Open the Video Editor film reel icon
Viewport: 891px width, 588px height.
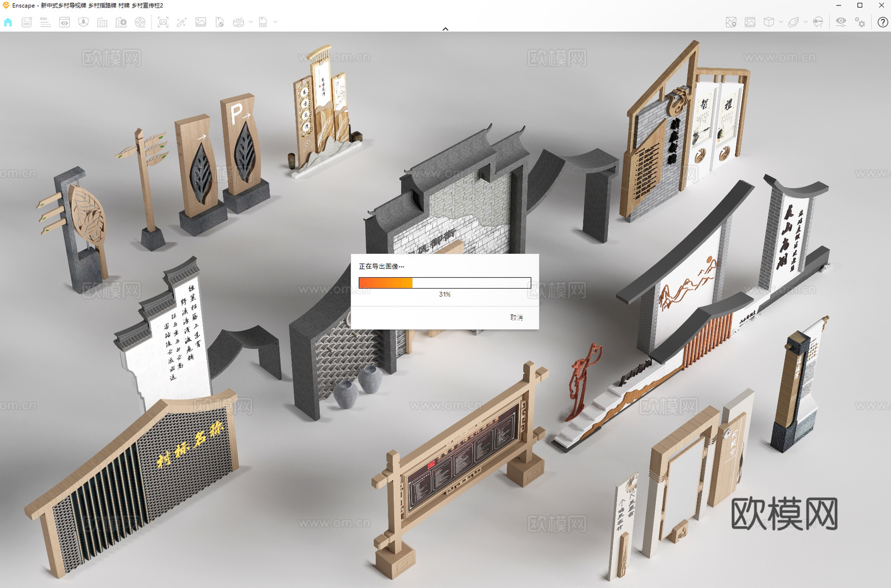(x=140, y=22)
